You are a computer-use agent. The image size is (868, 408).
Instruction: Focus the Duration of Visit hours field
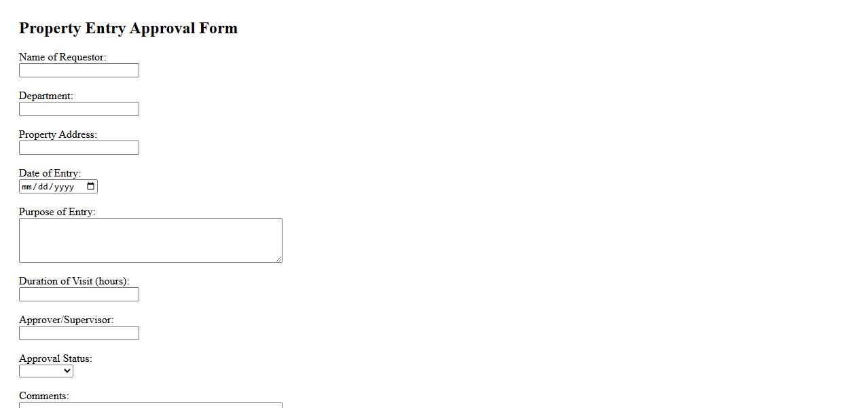[79, 295]
